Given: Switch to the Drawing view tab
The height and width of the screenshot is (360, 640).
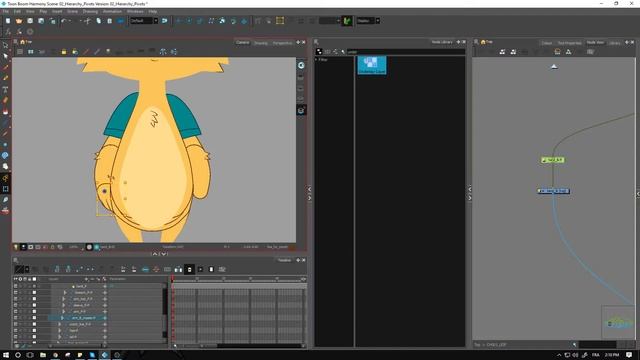Looking at the screenshot, I should [x=261, y=42].
